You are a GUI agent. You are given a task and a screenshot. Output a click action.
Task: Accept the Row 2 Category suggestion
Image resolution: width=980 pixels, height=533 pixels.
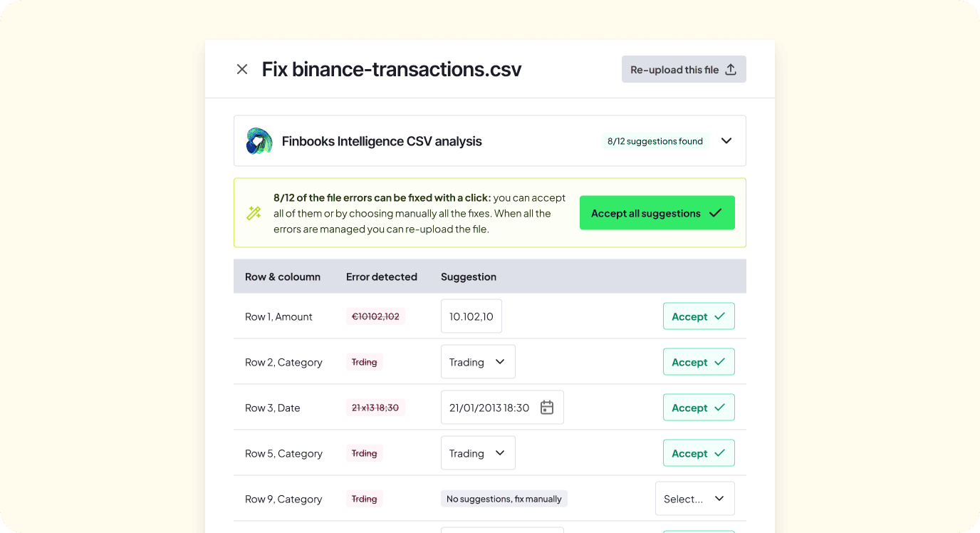pyautogui.click(x=699, y=362)
